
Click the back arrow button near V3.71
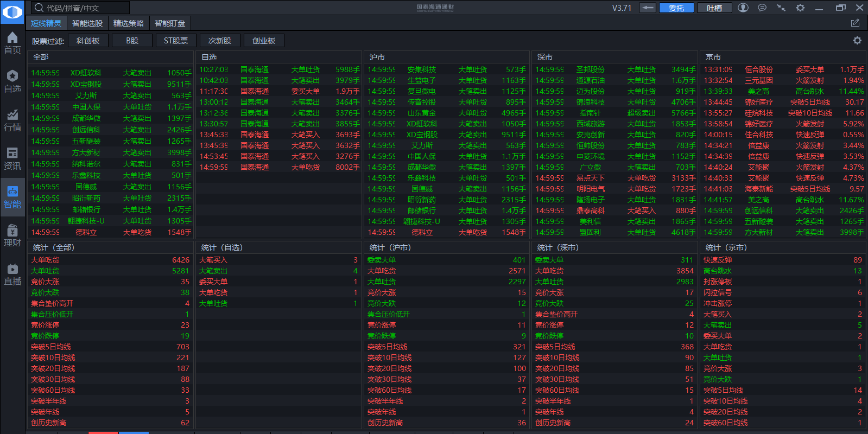(x=647, y=8)
